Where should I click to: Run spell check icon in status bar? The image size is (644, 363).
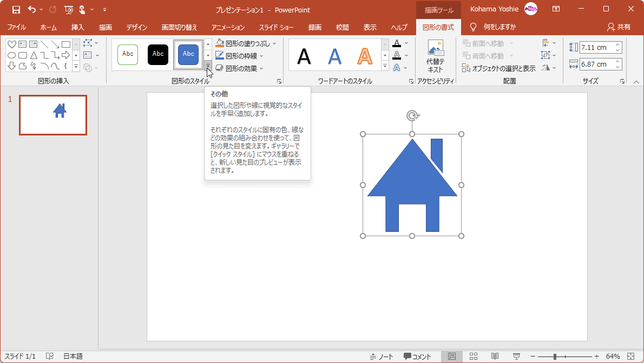(x=50, y=356)
